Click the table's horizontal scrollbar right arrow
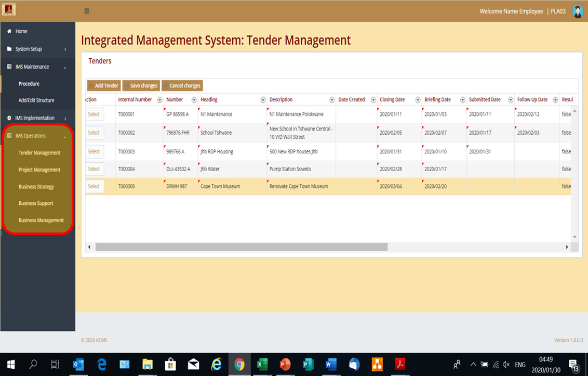Screen dimensions: 588x376 (x=567, y=247)
